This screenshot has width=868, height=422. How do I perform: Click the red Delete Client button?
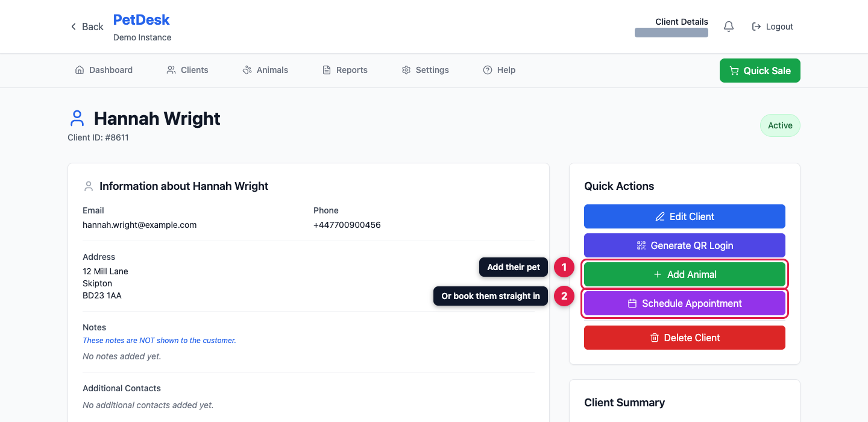click(685, 338)
